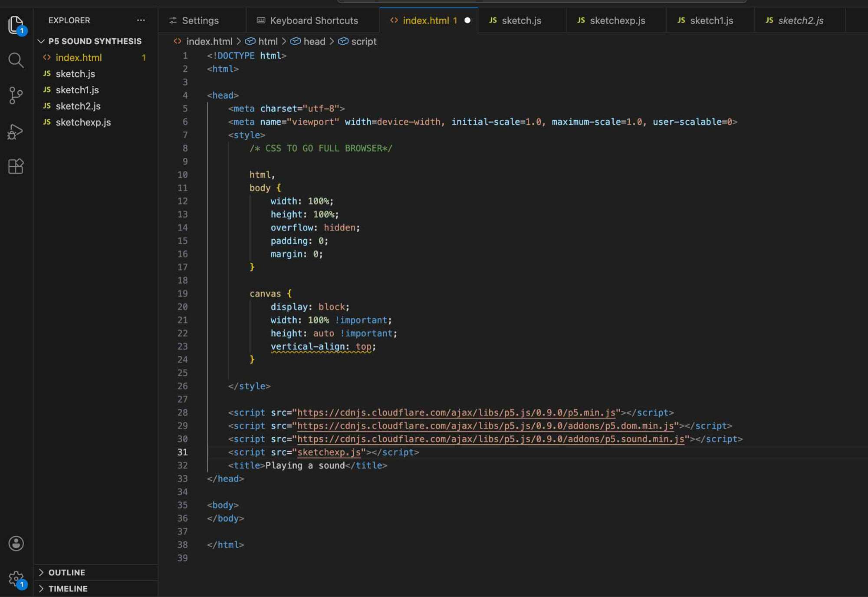
Task: Click the viewport meta tag on line 6
Action: (x=483, y=122)
